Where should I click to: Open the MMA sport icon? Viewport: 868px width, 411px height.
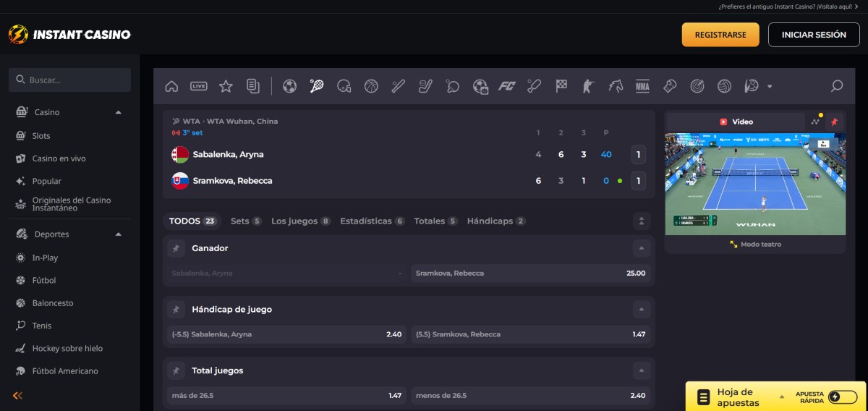(642, 86)
